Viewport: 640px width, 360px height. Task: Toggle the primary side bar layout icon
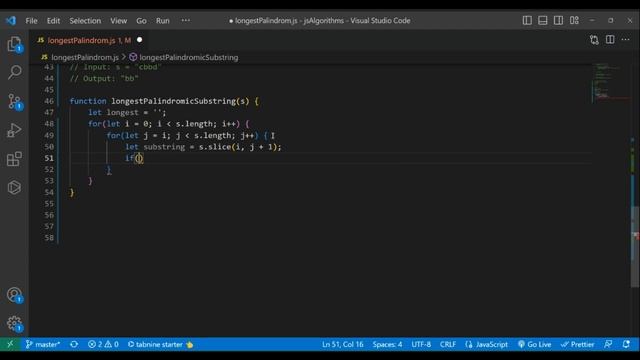pyautogui.click(x=527, y=20)
